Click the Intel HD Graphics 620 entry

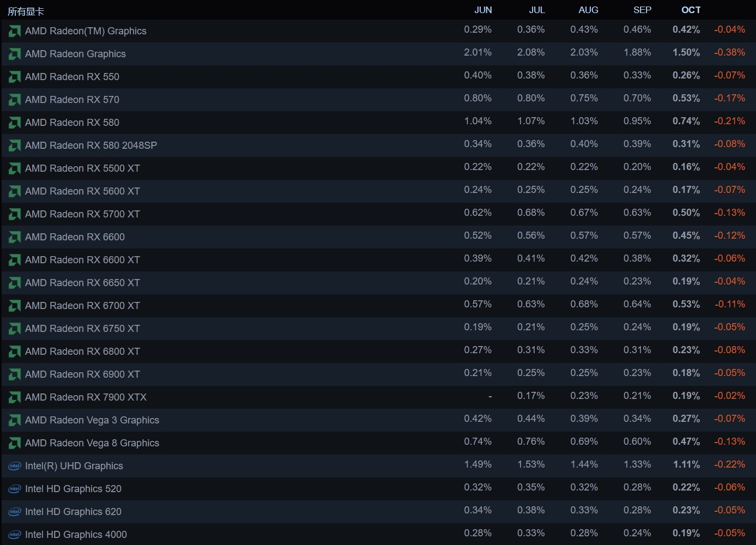(73, 512)
